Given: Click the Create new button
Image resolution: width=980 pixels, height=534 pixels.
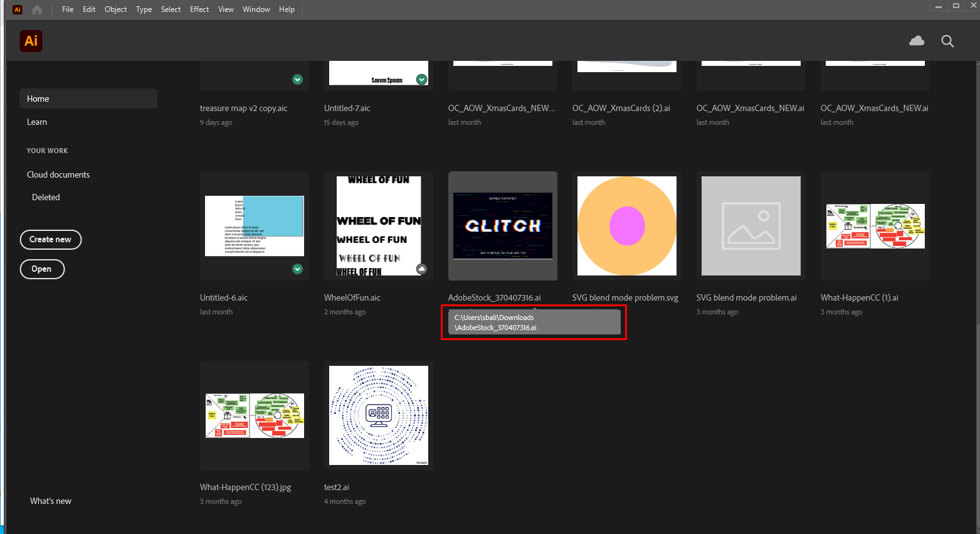Looking at the screenshot, I should coord(50,239).
